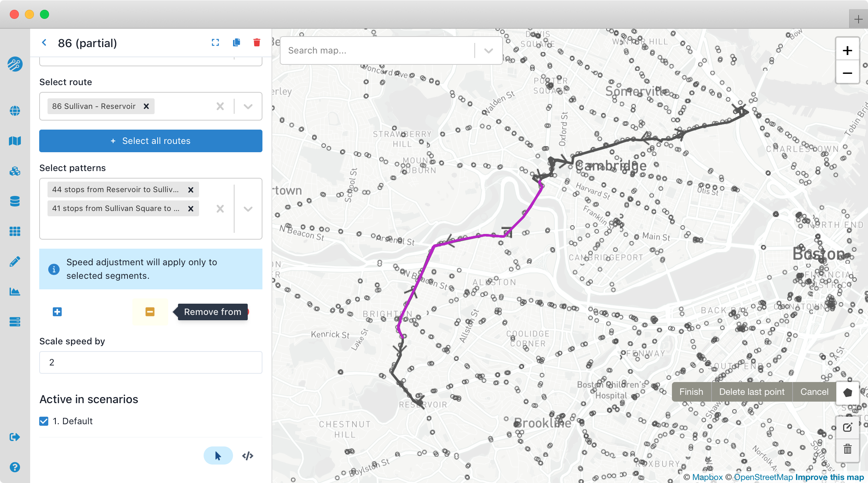Uncheck the 1. Default scenario
Viewport: 868px width, 483px height.
pos(43,421)
